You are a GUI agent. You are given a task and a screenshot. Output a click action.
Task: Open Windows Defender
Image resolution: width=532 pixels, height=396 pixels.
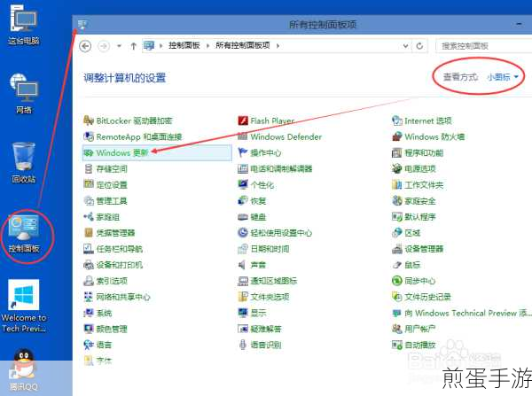pos(279,136)
